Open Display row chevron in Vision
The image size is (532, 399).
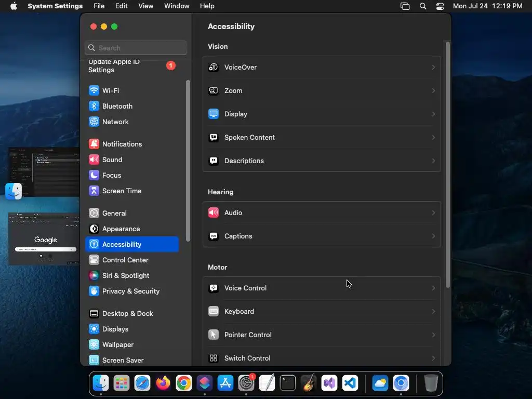tap(433, 114)
